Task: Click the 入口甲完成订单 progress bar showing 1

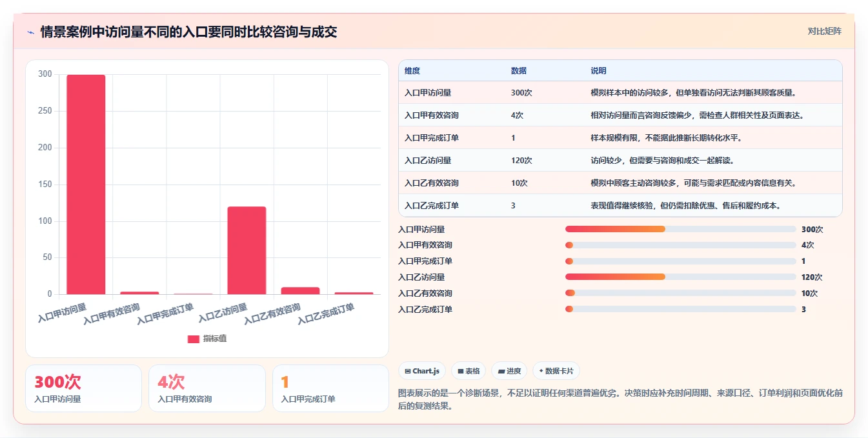Action: (x=680, y=261)
